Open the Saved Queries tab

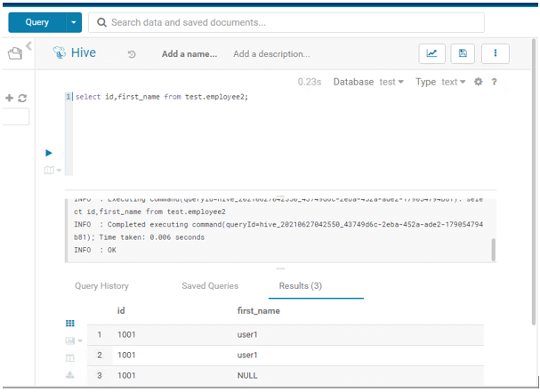pyautogui.click(x=210, y=286)
